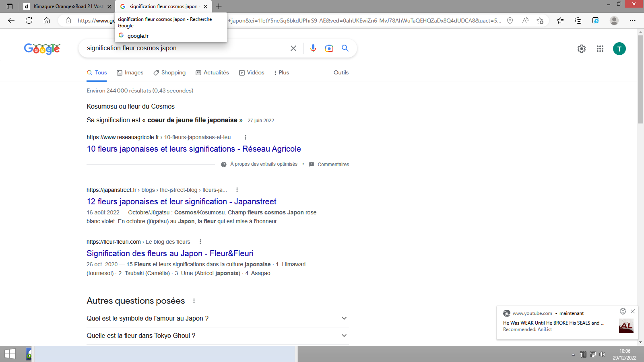Open 12 fleurs japonaises Japanstreet link

182,202
